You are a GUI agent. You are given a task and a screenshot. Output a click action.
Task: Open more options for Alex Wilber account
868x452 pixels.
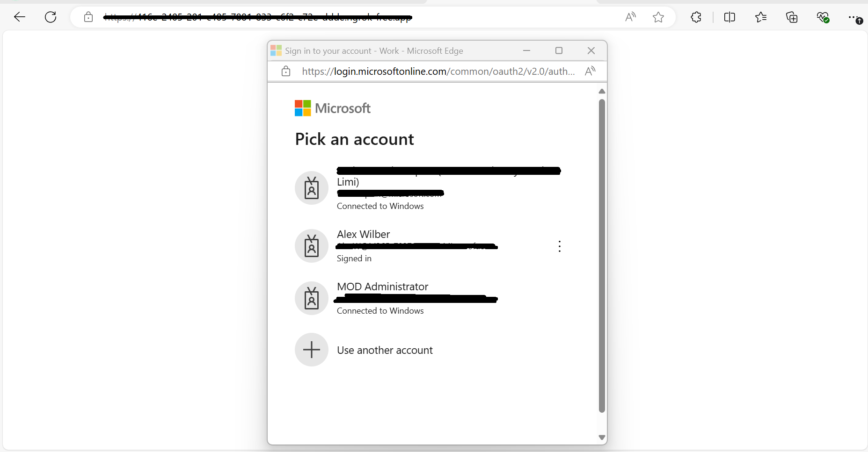coord(560,246)
